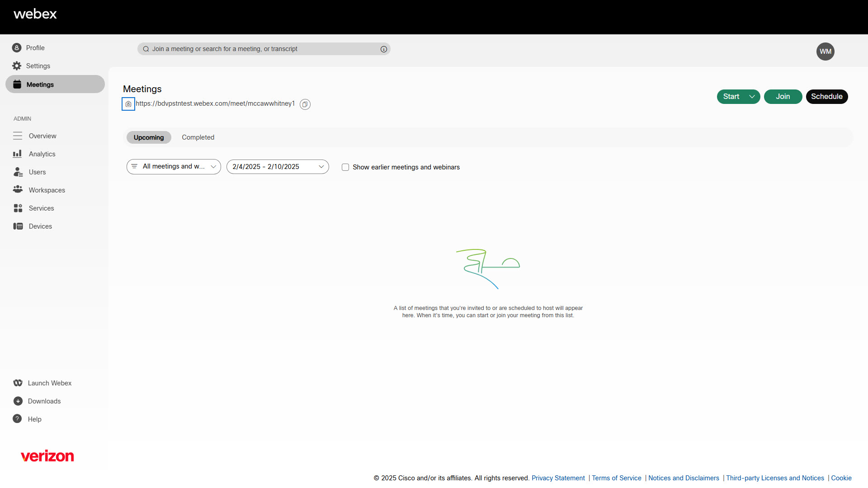
Task: Click the Overview list icon
Action: point(18,136)
